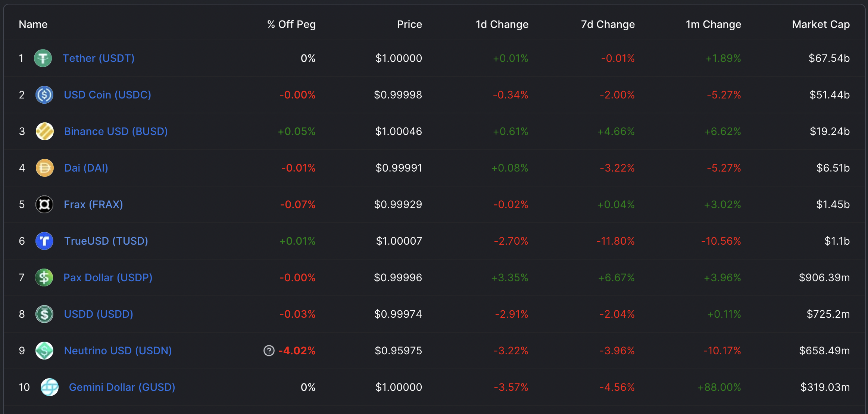868x414 pixels.
Task: Open the Tether (USDT) link
Action: coord(99,58)
